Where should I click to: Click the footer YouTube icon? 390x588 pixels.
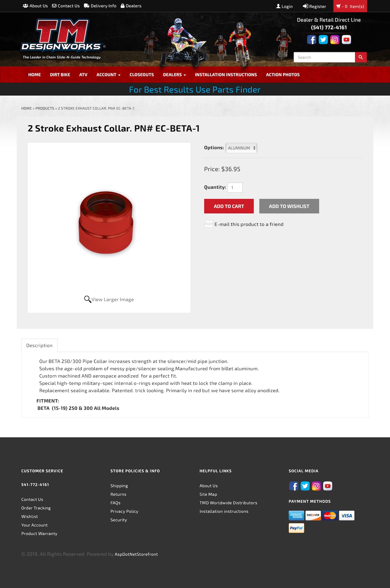pos(328,486)
